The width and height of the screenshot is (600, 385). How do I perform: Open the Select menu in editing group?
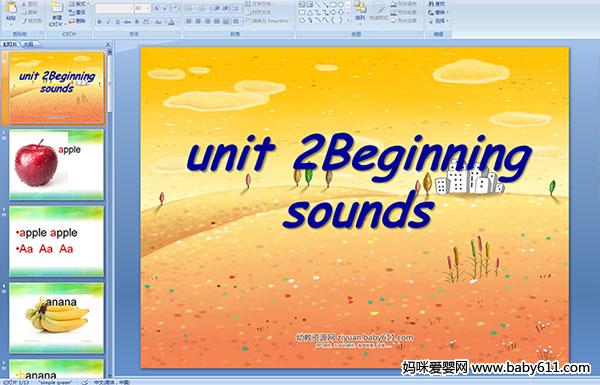tap(439, 21)
